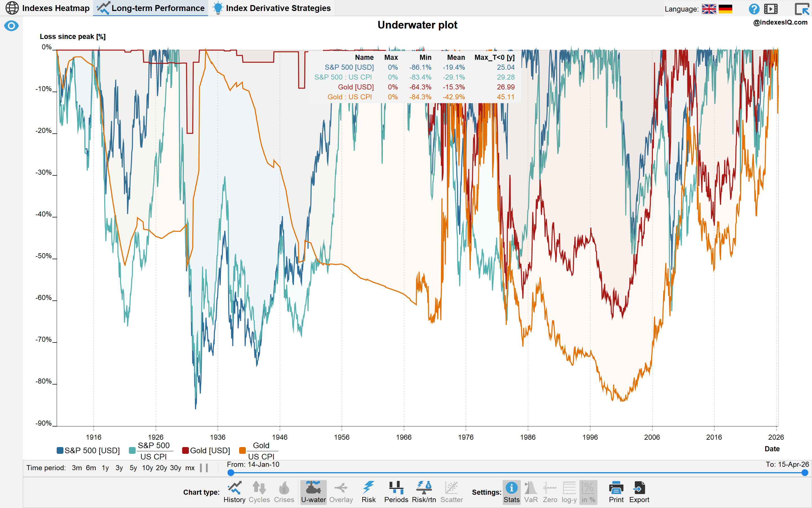Image resolution: width=812 pixels, height=508 pixels.
Task: Set time period to mx
Action: pyautogui.click(x=190, y=468)
